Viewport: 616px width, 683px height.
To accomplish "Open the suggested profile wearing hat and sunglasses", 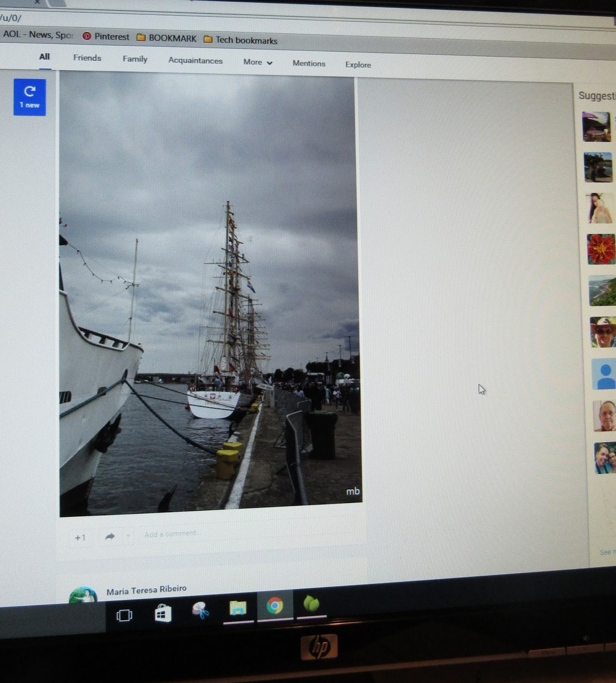I will pos(604,332).
